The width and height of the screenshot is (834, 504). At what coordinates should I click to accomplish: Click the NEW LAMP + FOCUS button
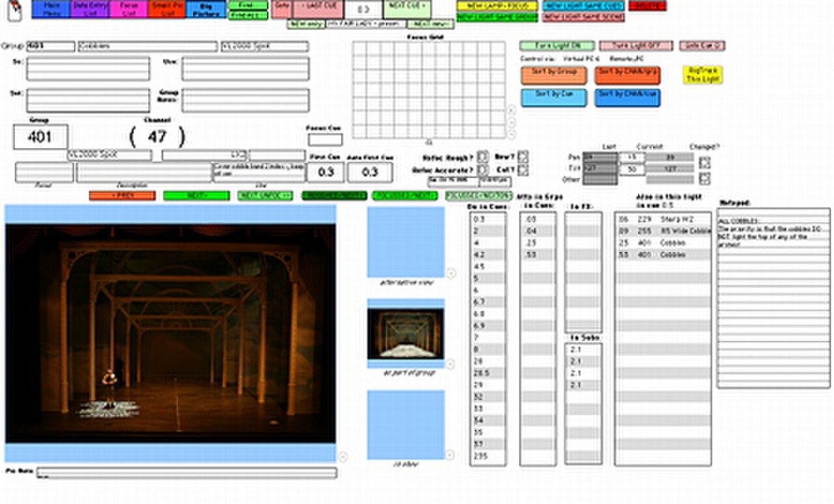[x=496, y=6]
